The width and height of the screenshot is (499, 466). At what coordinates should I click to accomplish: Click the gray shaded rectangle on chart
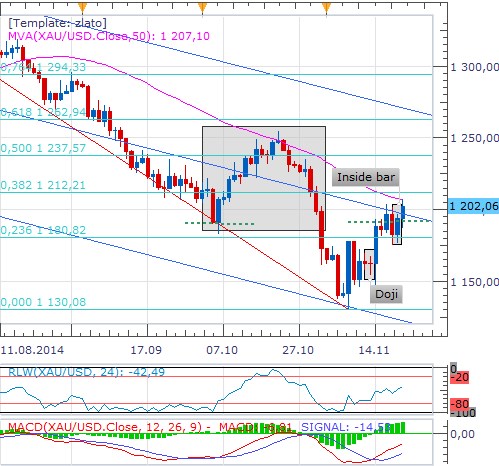[x=264, y=178]
